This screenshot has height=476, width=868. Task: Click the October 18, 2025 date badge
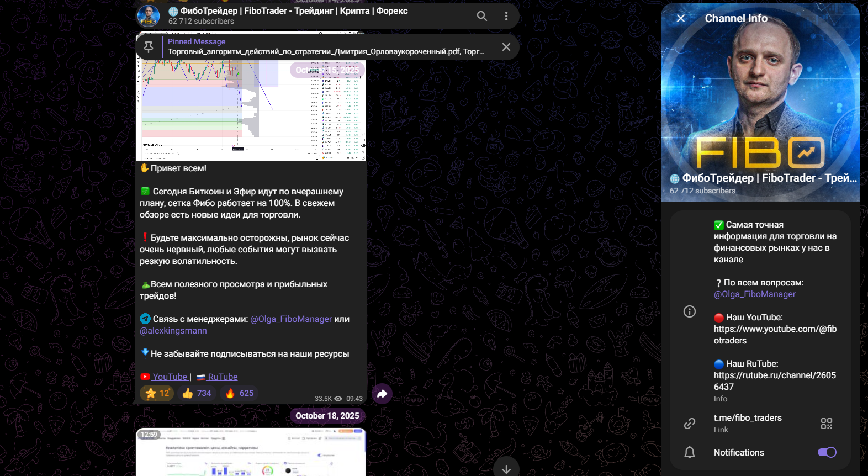coord(327,416)
